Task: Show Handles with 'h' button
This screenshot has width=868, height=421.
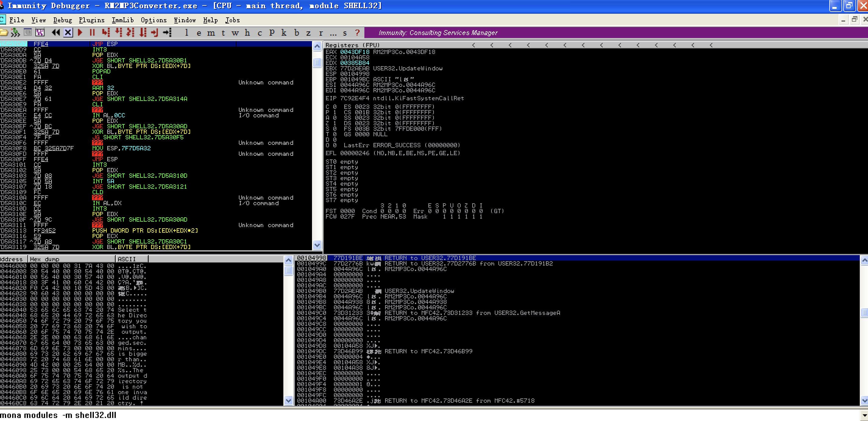Action: [x=247, y=33]
